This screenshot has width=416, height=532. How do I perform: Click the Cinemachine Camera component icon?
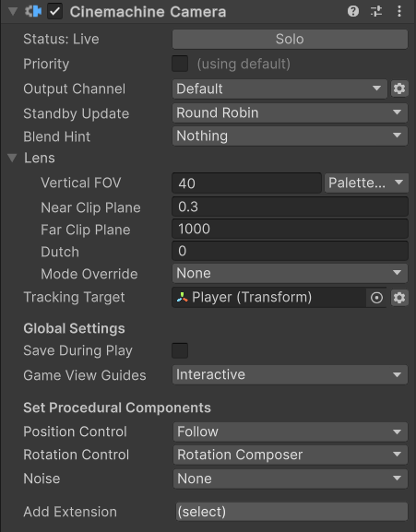click(33, 12)
